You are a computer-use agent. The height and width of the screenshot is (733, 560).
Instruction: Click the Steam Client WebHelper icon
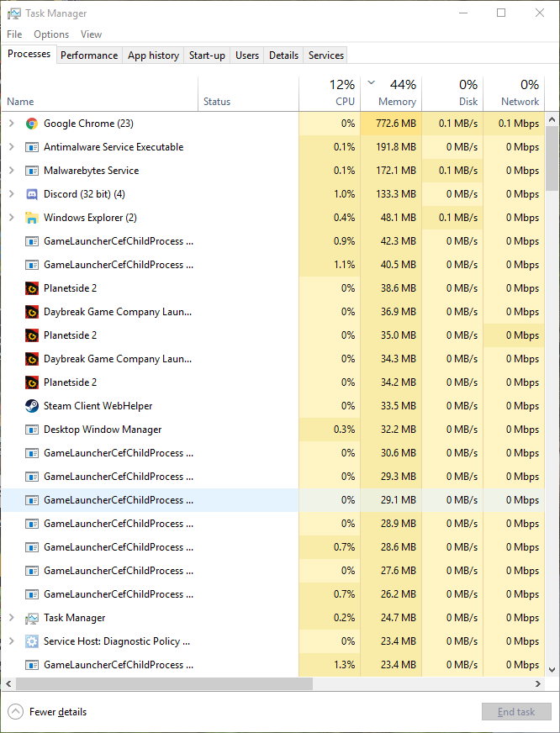[x=32, y=406]
